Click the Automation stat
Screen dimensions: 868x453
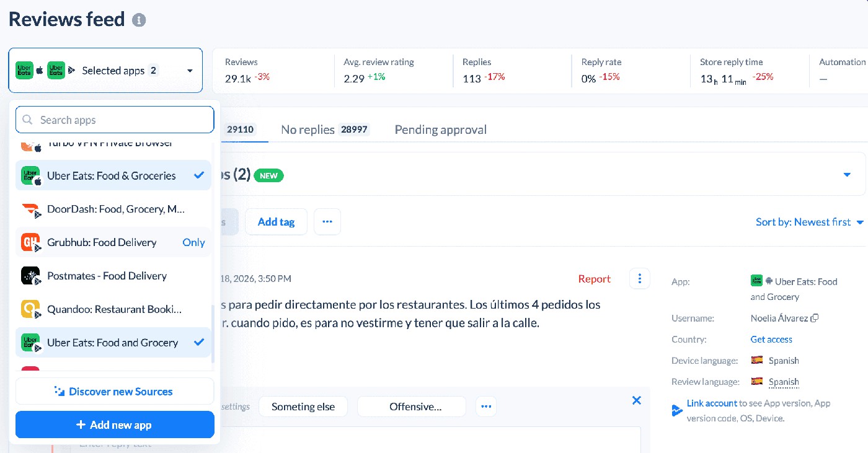841,71
